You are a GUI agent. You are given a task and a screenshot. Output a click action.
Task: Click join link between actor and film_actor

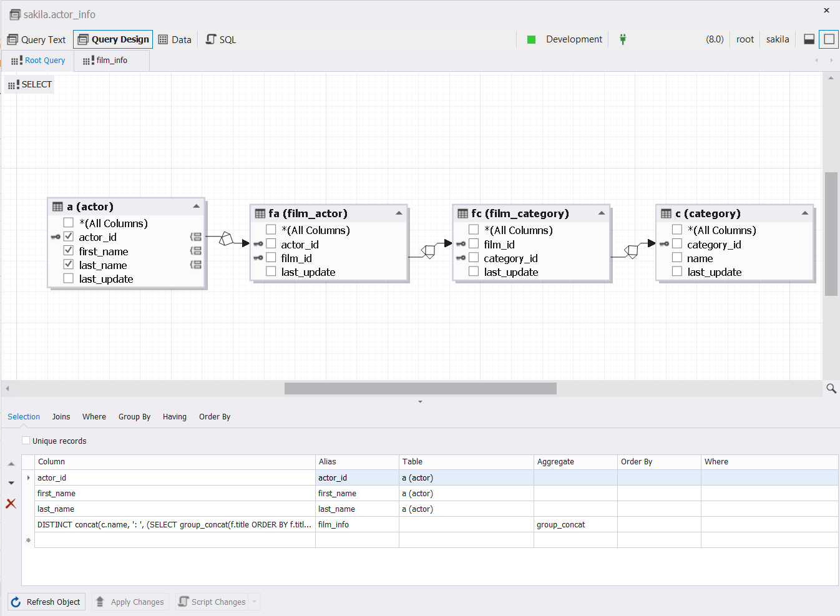pos(226,238)
